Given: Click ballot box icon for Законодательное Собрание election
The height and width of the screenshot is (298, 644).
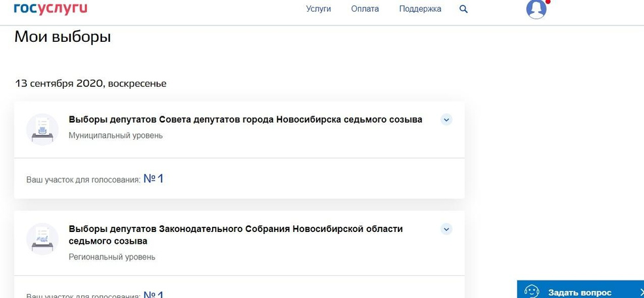Looking at the screenshot, I should tap(42, 238).
